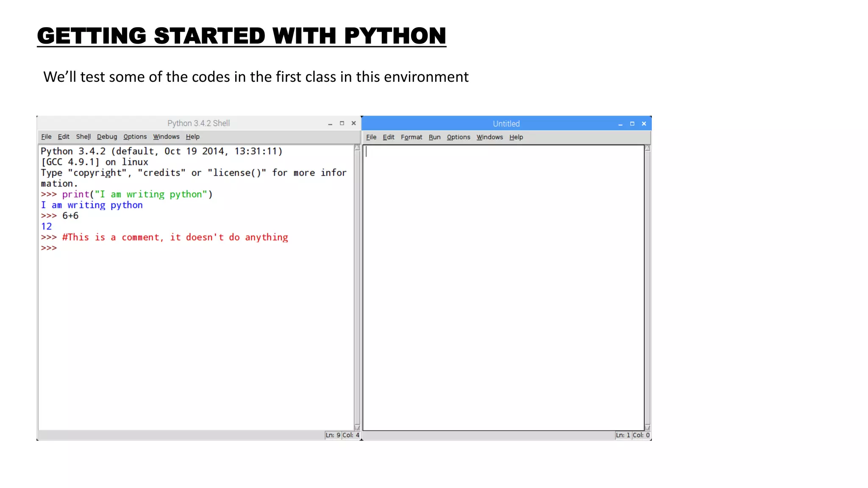Click in the empty Untitled editor text area

pos(504,288)
